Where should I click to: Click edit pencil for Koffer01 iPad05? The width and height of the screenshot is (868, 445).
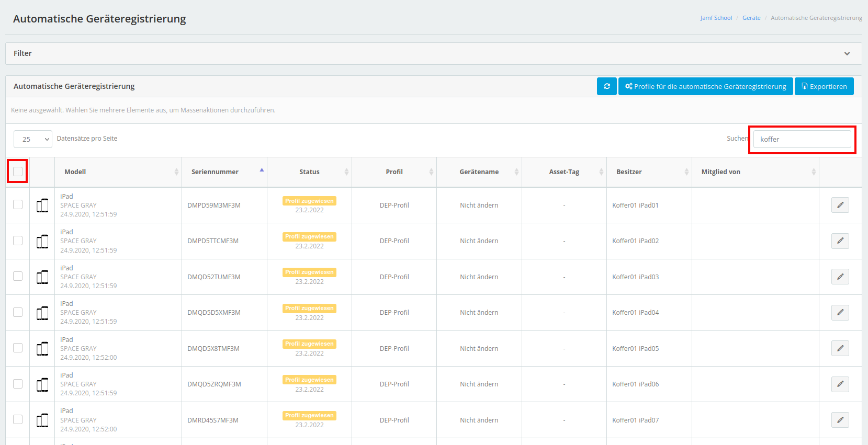[x=840, y=348]
